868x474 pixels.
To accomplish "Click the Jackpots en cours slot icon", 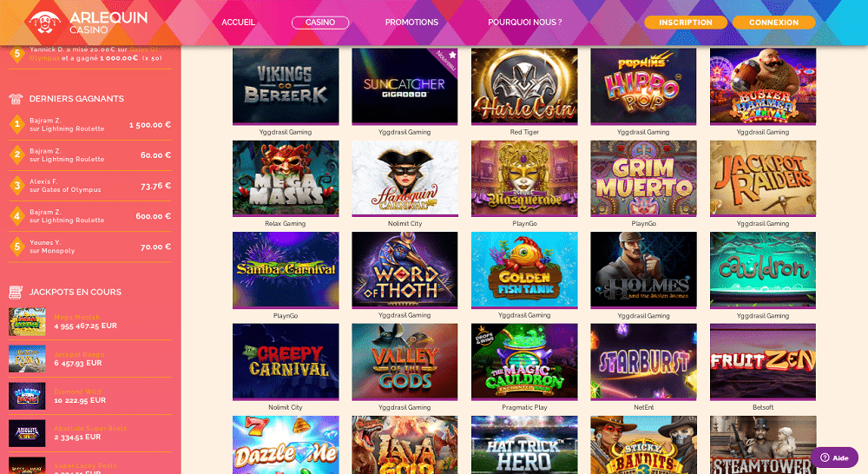I will coord(16,292).
